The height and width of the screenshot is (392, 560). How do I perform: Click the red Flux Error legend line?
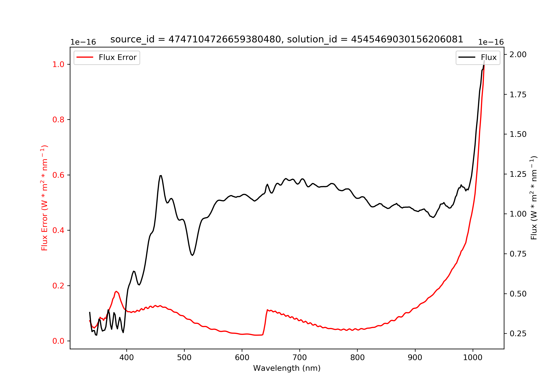85,57
